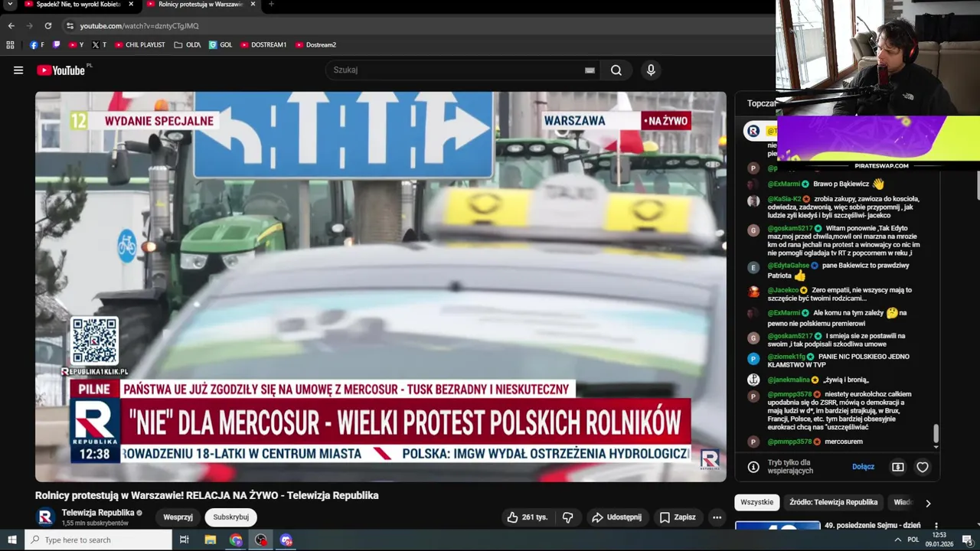The width and height of the screenshot is (980, 551).
Task: Click the Dołącz join link in chat
Action: 863,467
